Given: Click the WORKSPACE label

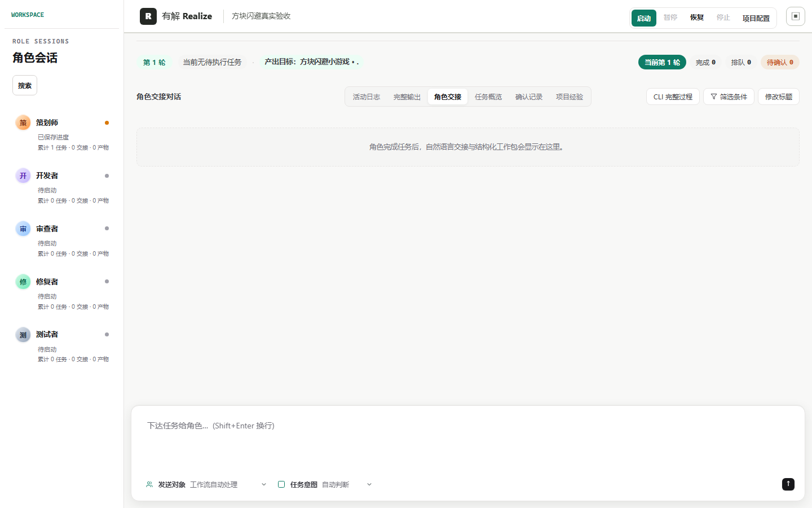Looking at the screenshot, I should [28, 15].
